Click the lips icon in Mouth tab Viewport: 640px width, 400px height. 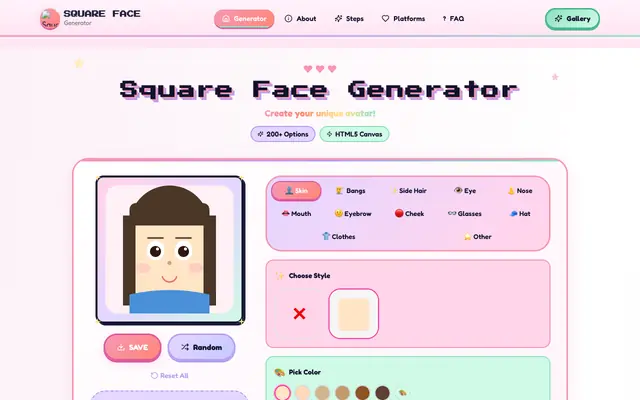285,213
